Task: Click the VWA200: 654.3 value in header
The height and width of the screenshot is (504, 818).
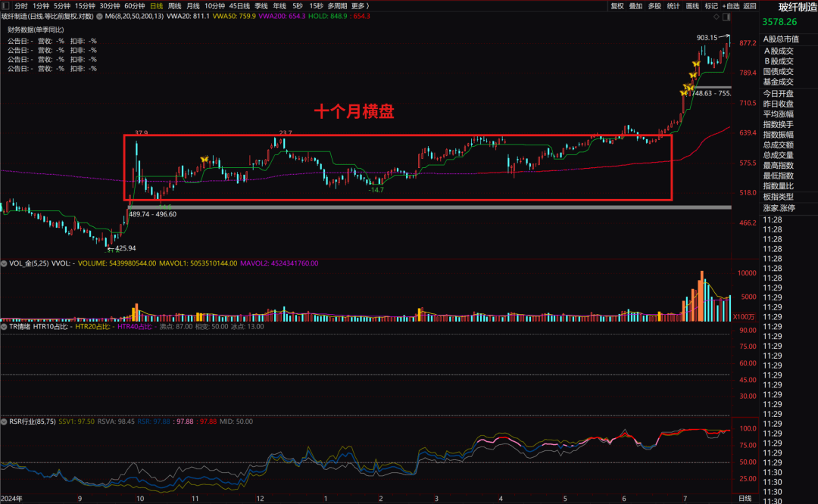Action: (x=283, y=16)
